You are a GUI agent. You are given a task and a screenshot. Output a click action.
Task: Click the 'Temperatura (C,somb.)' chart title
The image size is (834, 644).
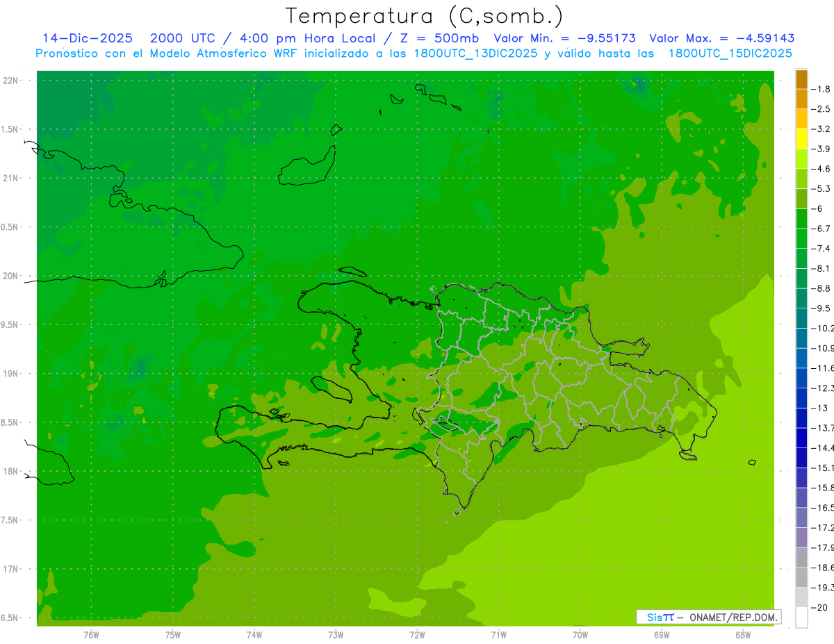tap(424, 16)
